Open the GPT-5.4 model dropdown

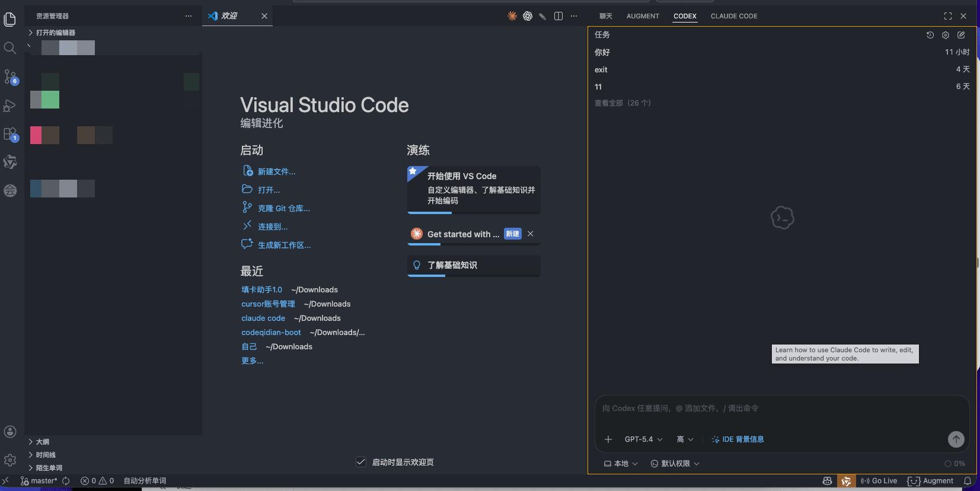pyautogui.click(x=644, y=439)
